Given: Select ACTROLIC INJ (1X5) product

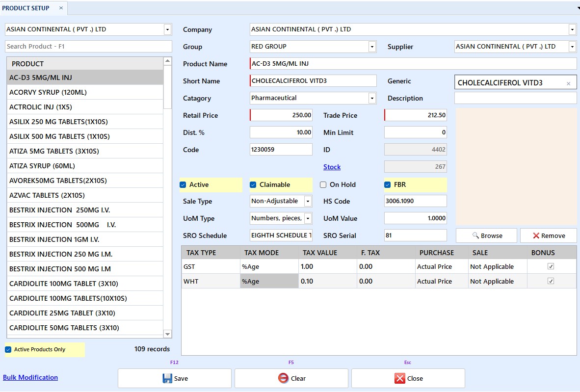Looking at the screenshot, I should (x=85, y=107).
